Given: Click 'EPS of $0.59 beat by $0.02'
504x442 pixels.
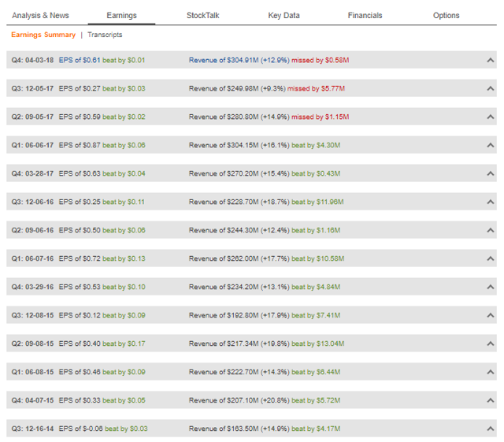Looking at the screenshot, I should click(x=102, y=117).
